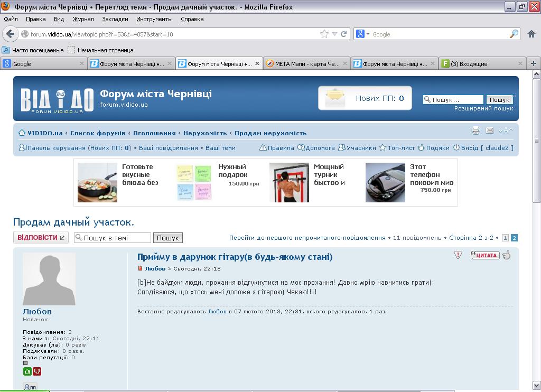Open a new tab with plus button
This screenshot has width=541, height=392.
533,63
